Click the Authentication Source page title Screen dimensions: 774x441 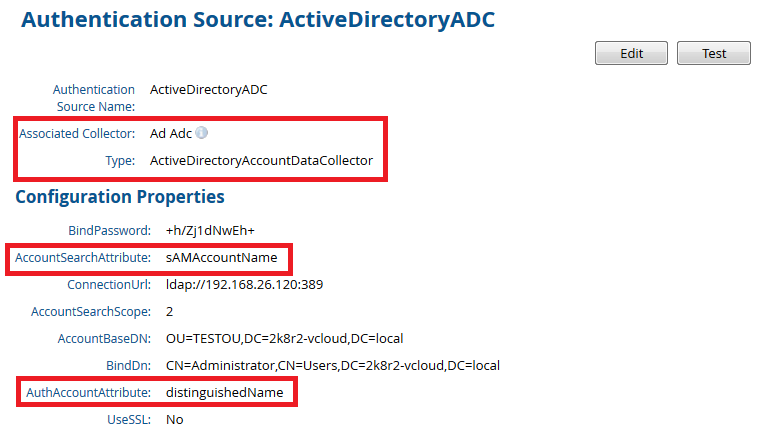(258, 18)
